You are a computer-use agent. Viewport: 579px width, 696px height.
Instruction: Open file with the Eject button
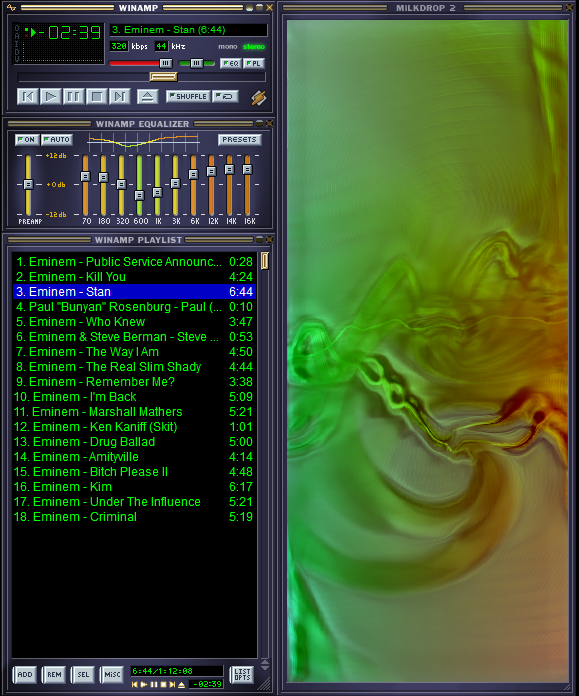[148, 96]
